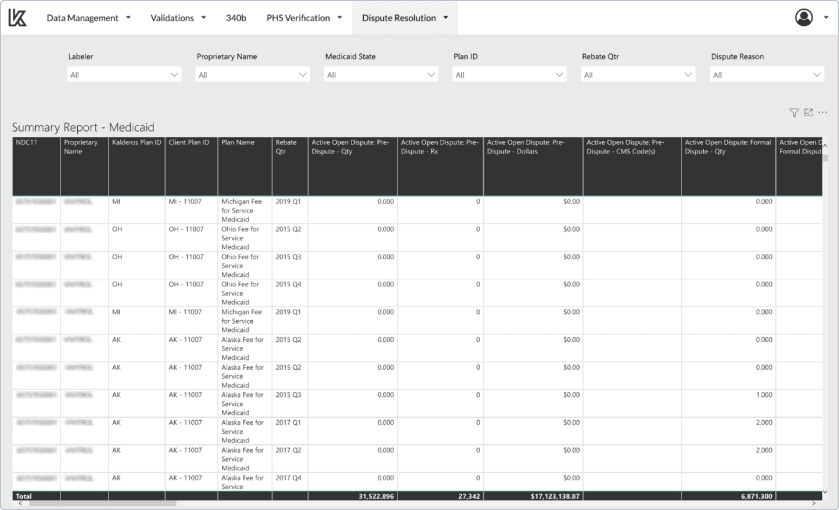Sort by the NDC11 column header
839x510 pixels.
click(x=36, y=166)
